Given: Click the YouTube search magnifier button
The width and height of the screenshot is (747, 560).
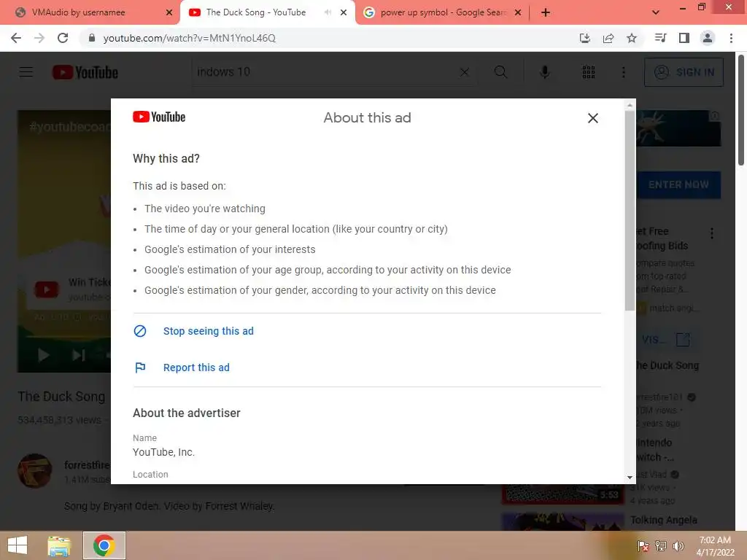Looking at the screenshot, I should 500,72.
